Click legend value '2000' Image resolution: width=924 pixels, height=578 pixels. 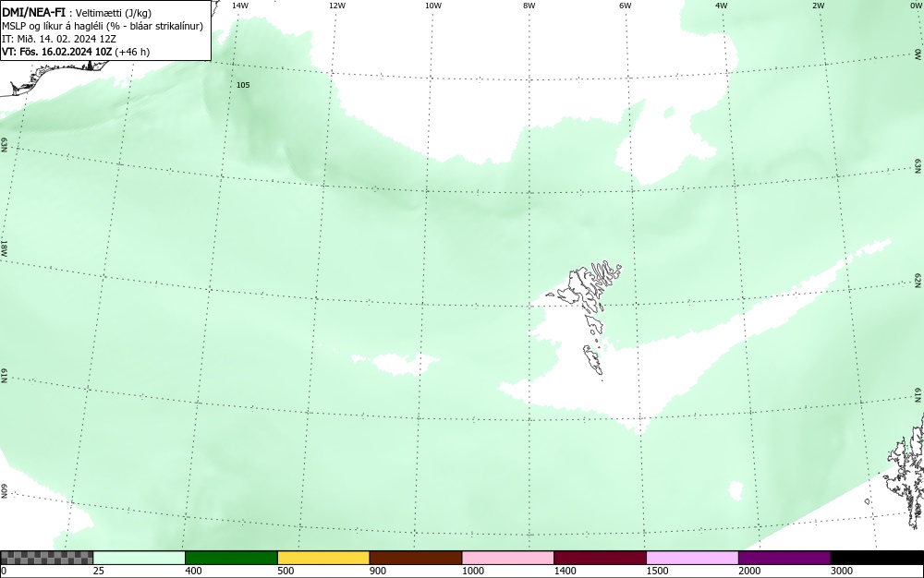[x=749, y=571]
